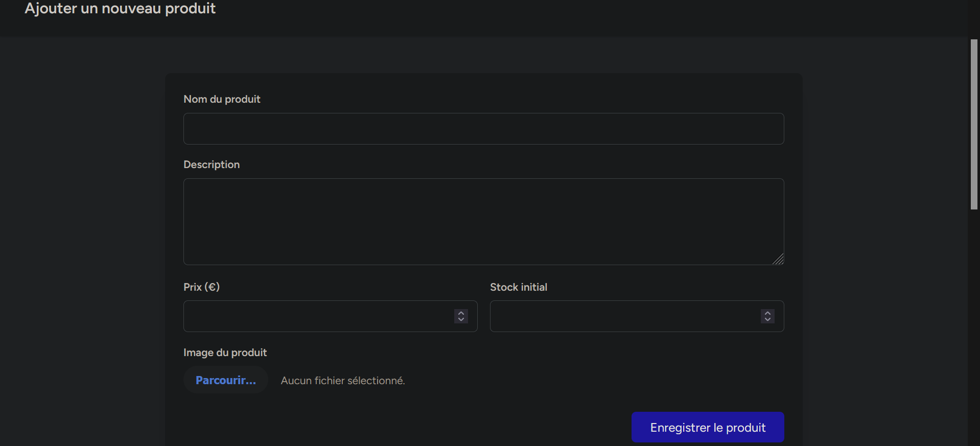This screenshot has height=446, width=980.
Task: Click the 'Description' label
Action: (212, 165)
